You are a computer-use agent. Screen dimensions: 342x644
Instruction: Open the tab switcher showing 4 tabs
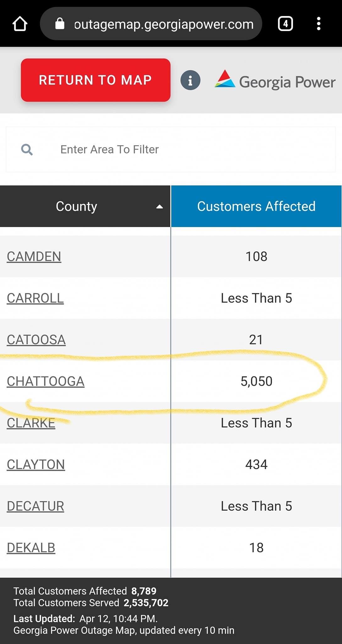click(x=285, y=24)
